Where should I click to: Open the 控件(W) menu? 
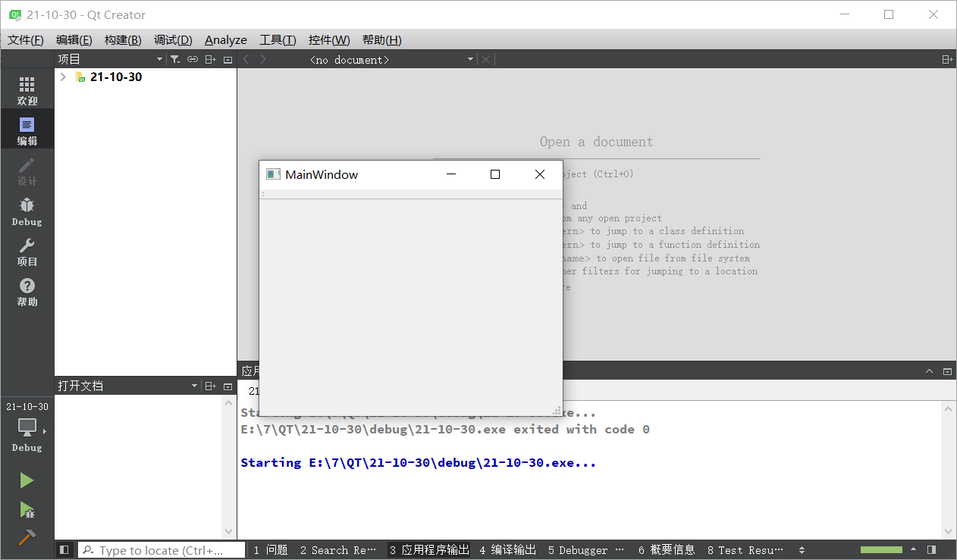[x=329, y=40]
